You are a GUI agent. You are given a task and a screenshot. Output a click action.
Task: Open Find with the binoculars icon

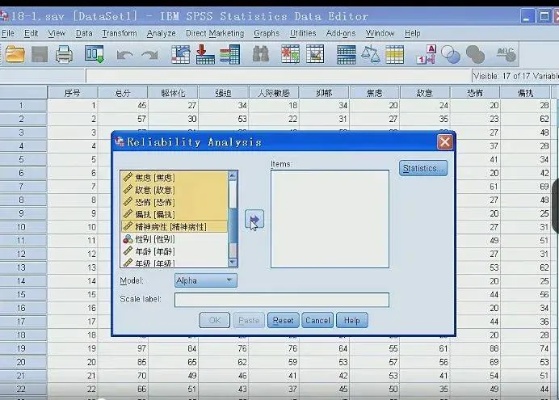(261, 55)
